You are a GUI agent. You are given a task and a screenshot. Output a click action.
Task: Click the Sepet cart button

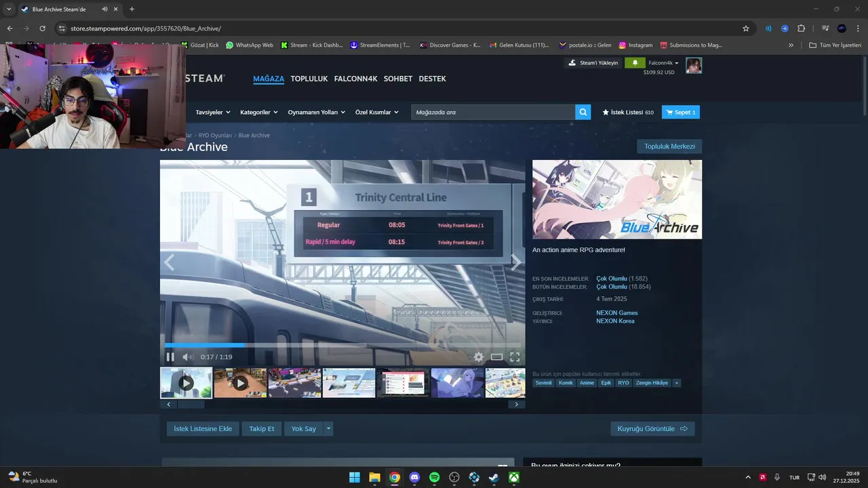point(681,113)
